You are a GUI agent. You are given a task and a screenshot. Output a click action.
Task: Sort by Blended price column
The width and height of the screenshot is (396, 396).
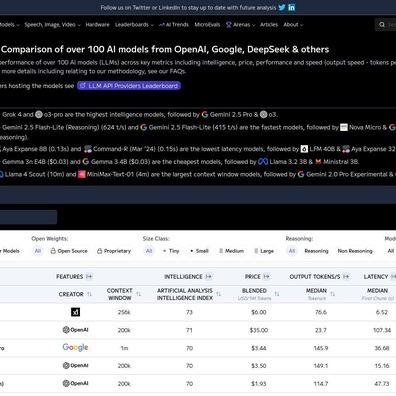coord(277,294)
